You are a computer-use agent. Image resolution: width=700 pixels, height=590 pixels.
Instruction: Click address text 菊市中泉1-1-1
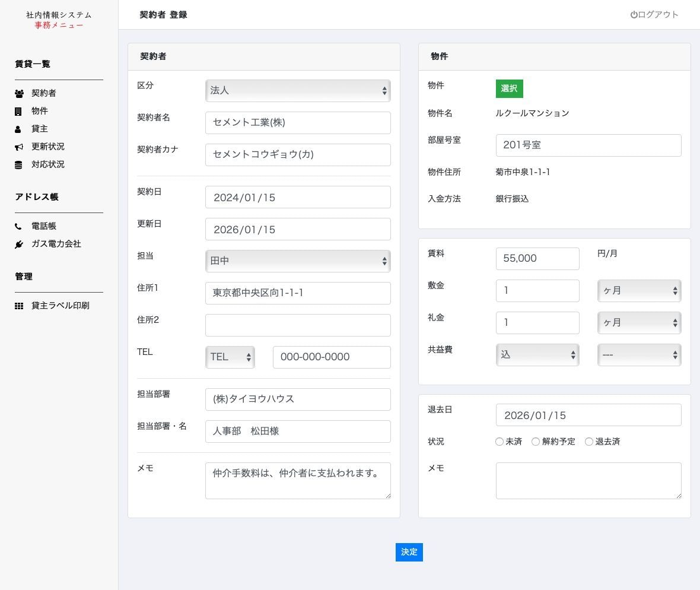523,172
